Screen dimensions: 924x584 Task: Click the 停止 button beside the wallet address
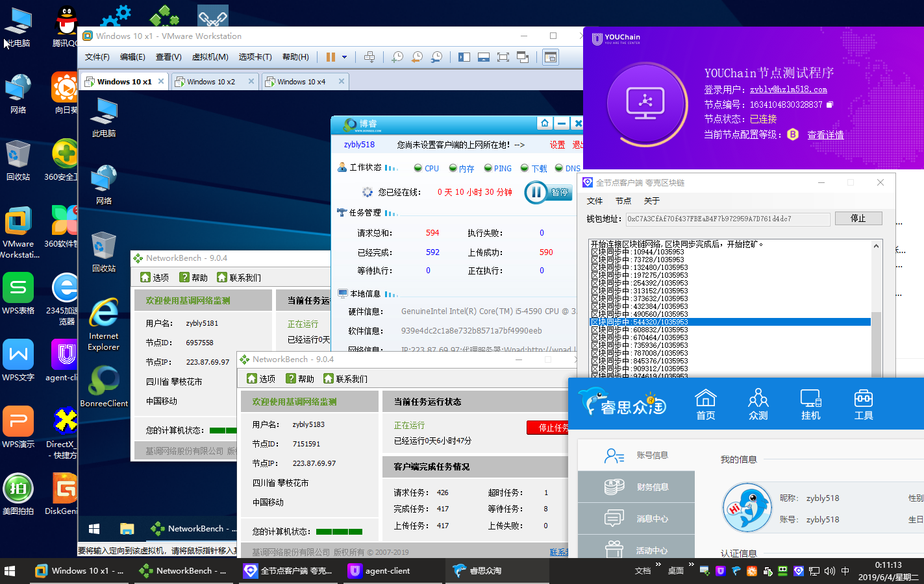pyautogui.click(x=858, y=219)
